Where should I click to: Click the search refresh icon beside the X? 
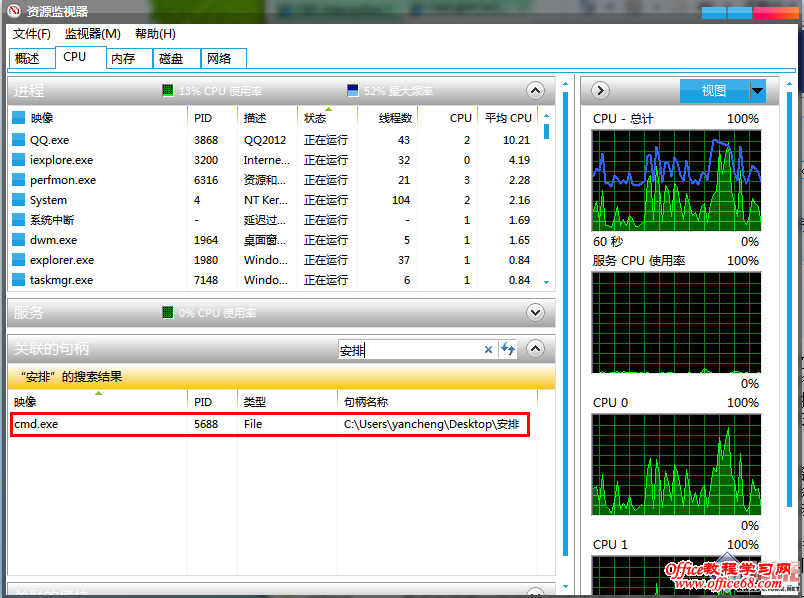tap(508, 349)
